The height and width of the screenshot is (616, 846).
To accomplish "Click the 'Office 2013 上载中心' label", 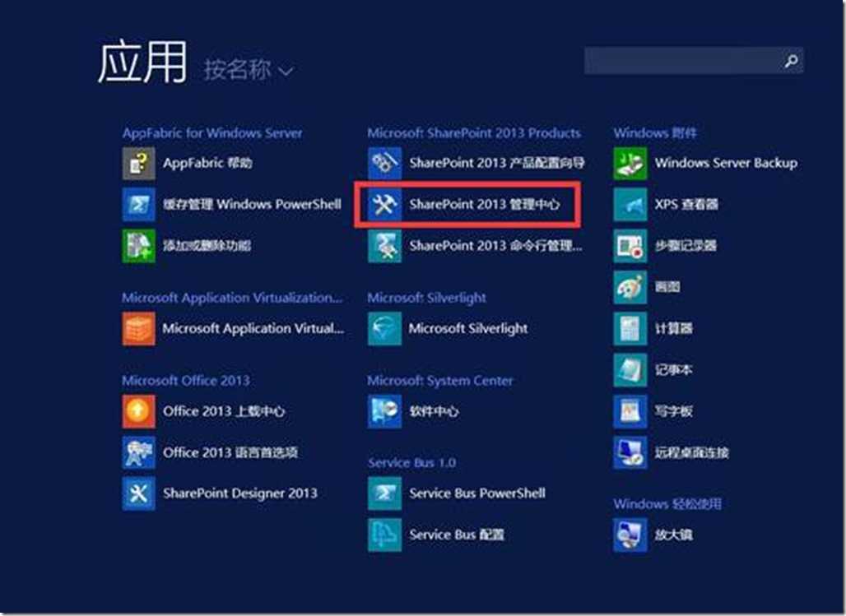I will 224,411.
